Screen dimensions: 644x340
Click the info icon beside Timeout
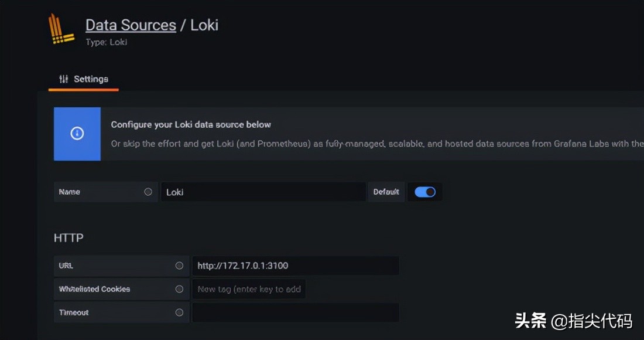point(179,312)
